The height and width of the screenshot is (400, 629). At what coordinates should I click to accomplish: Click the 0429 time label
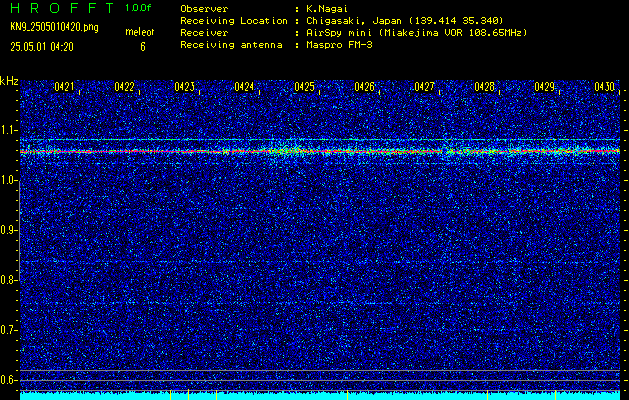(545, 87)
